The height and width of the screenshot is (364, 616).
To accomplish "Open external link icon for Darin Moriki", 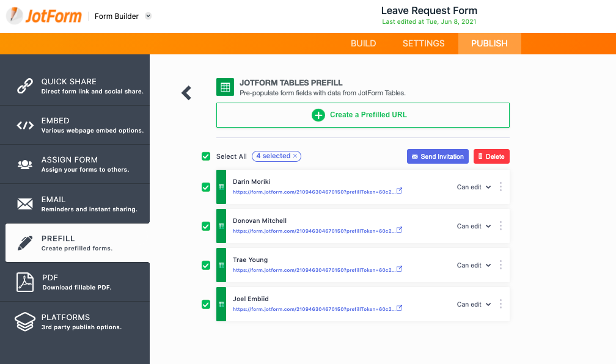I will pos(400,191).
